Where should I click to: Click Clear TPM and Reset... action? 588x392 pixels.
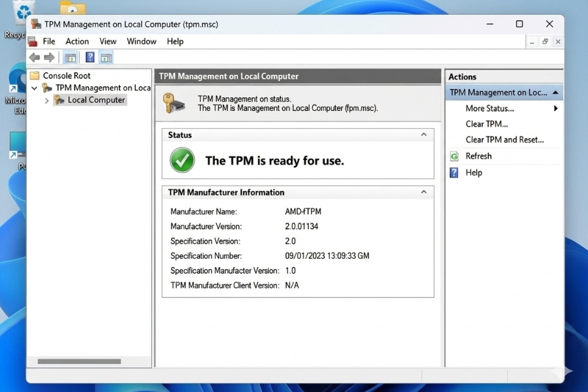click(505, 140)
